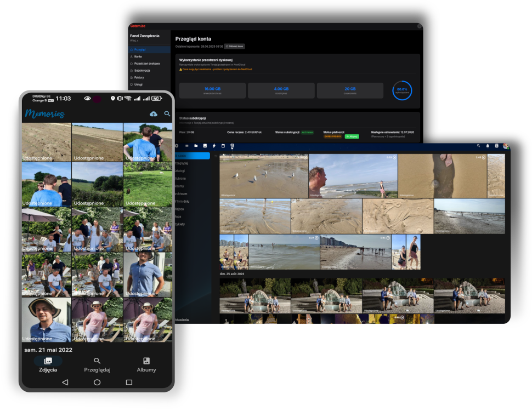Image resolution: width=532 pixels, height=411 pixels.
Task: Open the seagulls on beach photo thumbnail
Action: (x=264, y=176)
